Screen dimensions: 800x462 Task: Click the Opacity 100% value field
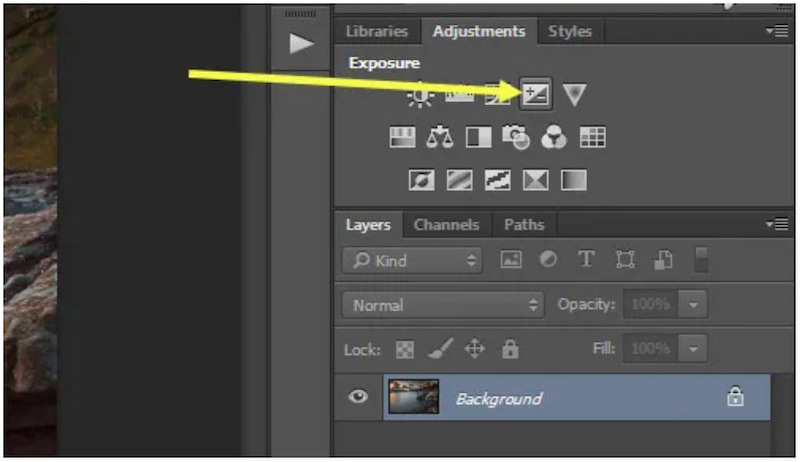click(651, 305)
